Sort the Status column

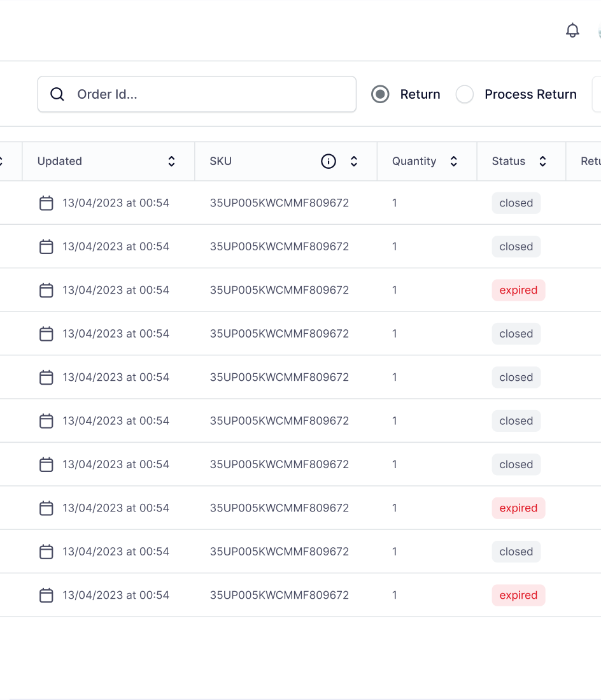click(x=542, y=162)
